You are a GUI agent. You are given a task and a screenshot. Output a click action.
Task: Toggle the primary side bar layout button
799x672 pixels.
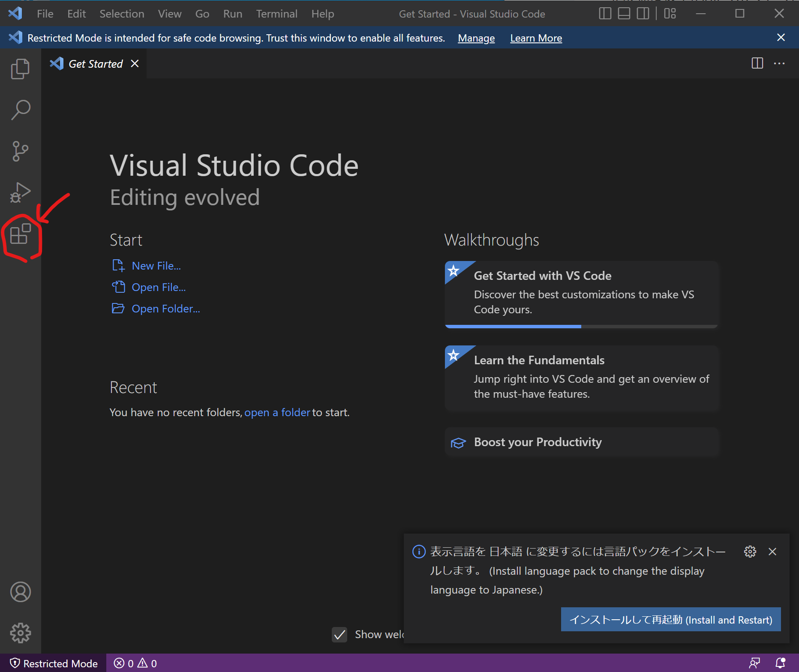[605, 14]
